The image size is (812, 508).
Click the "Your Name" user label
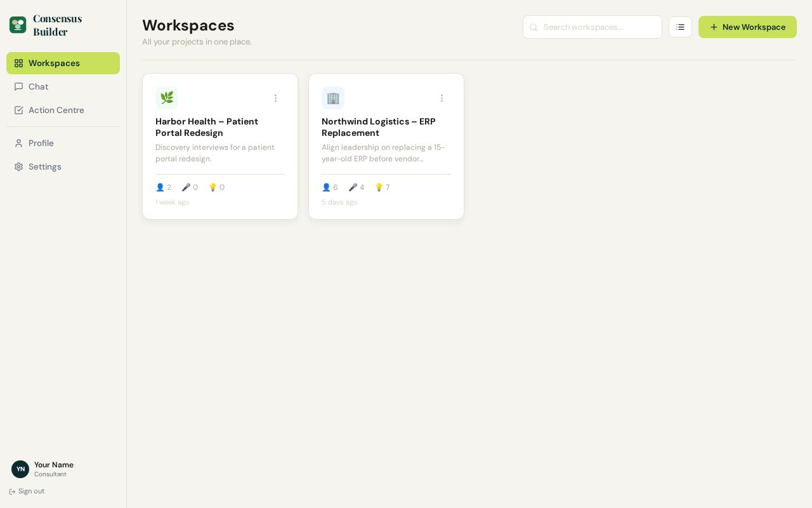pos(54,465)
